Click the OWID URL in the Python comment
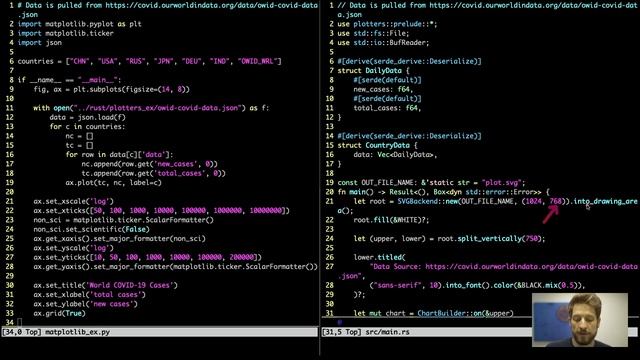 [167, 10]
